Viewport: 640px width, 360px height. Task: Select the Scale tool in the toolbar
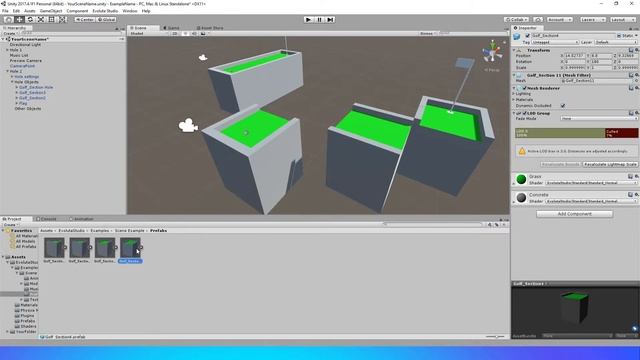(x=41, y=20)
